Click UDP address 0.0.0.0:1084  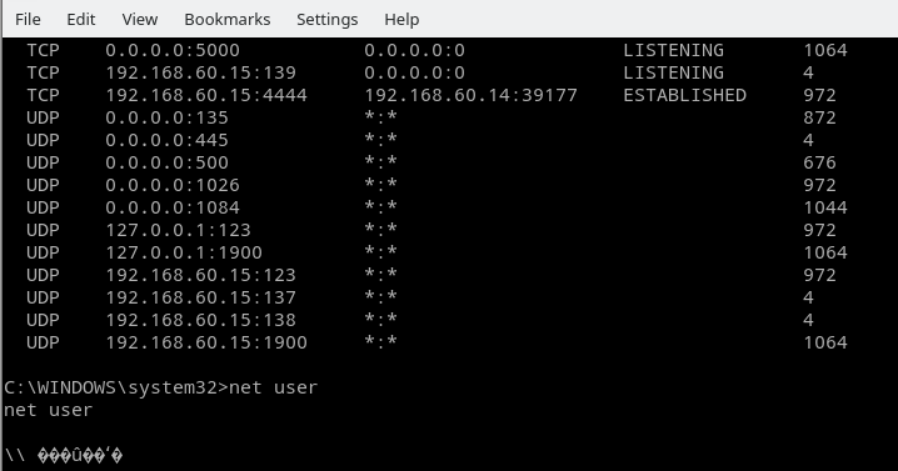(x=172, y=207)
